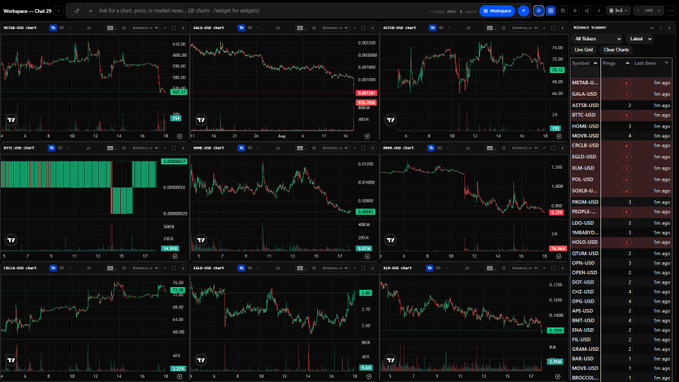The width and height of the screenshot is (679, 382).
Task: Click the Clear Charts button in the scanner
Action: point(616,50)
